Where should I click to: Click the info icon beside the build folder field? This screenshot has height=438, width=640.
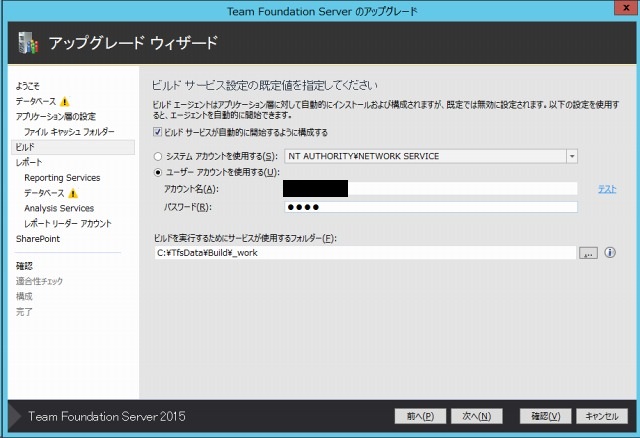[610, 253]
